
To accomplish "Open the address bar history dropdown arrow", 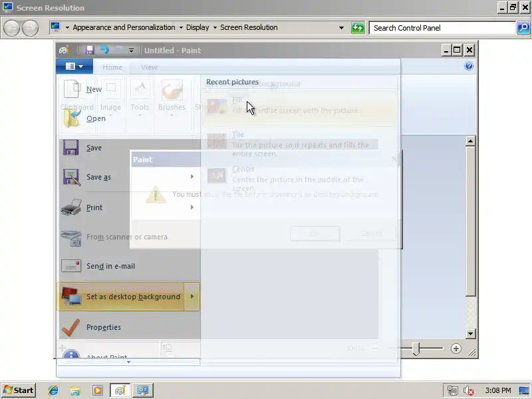I will point(341,28).
